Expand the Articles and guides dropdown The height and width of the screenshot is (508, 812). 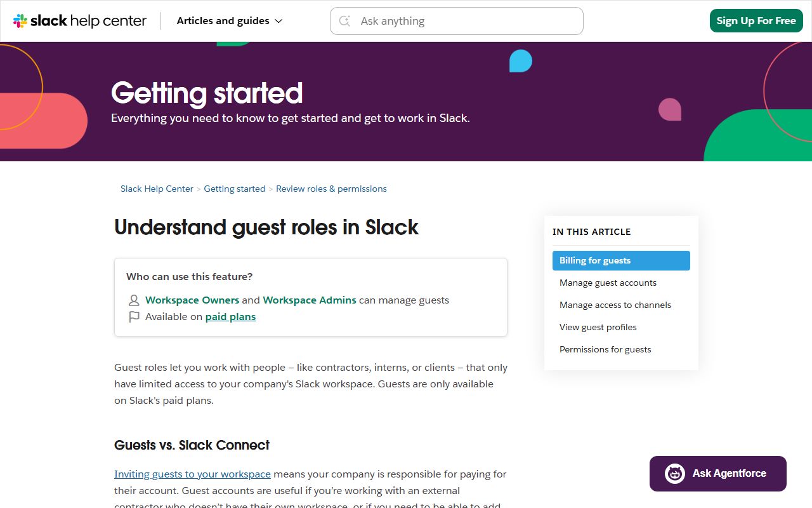(x=230, y=21)
